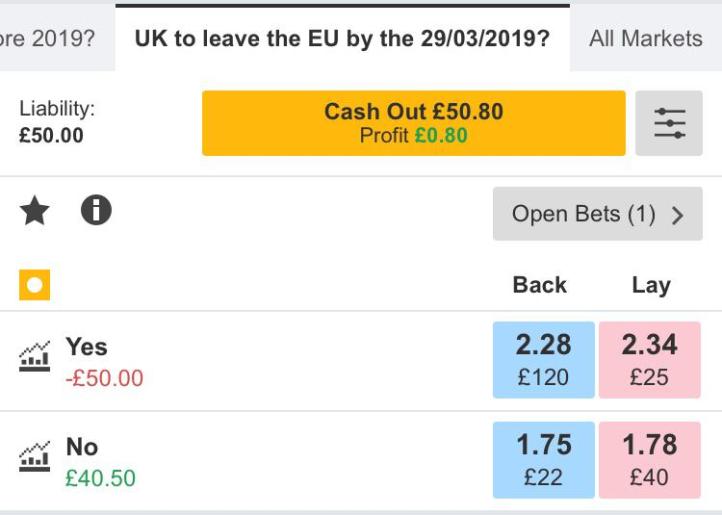Toggle the yellow in-play indicator square
Viewport: 722px width, 515px height.
pyautogui.click(x=34, y=285)
